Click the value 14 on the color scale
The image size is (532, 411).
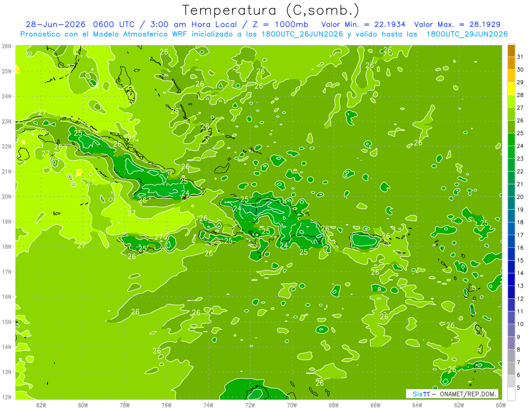[x=520, y=273]
